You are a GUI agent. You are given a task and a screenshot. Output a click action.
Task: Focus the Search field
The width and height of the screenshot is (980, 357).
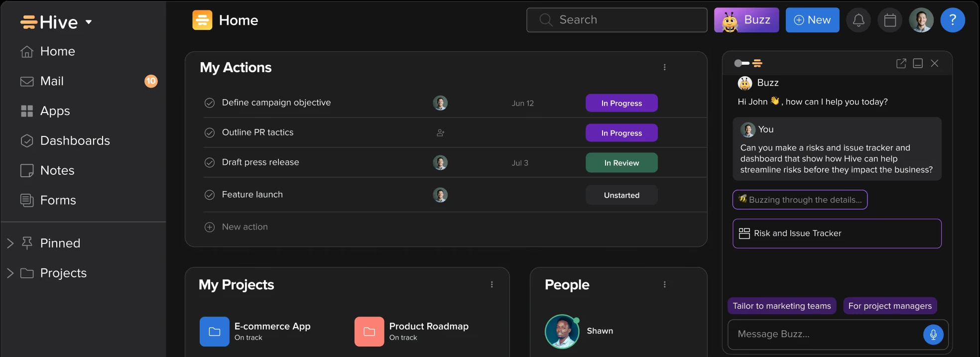pyautogui.click(x=616, y=20)
